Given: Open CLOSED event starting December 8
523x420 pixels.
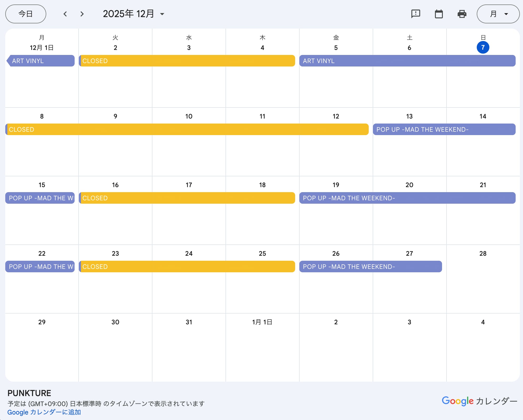Looking at the screenshot, I should pyautogui.click(x=187, y=129).
